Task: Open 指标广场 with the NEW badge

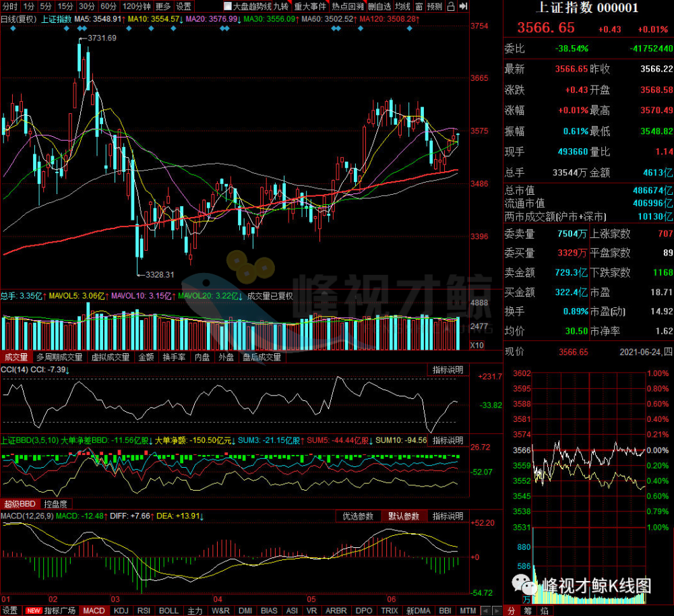Action: [51, 611]
